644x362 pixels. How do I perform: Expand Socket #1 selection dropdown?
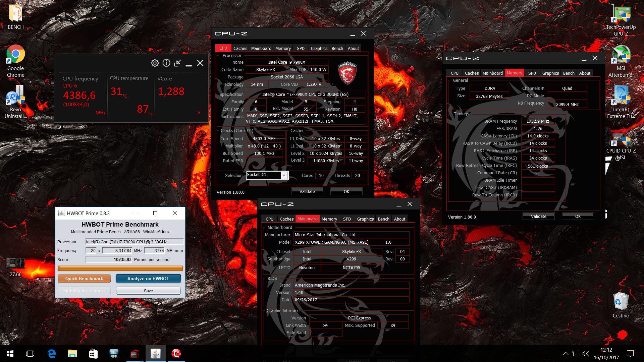(284, 175)
